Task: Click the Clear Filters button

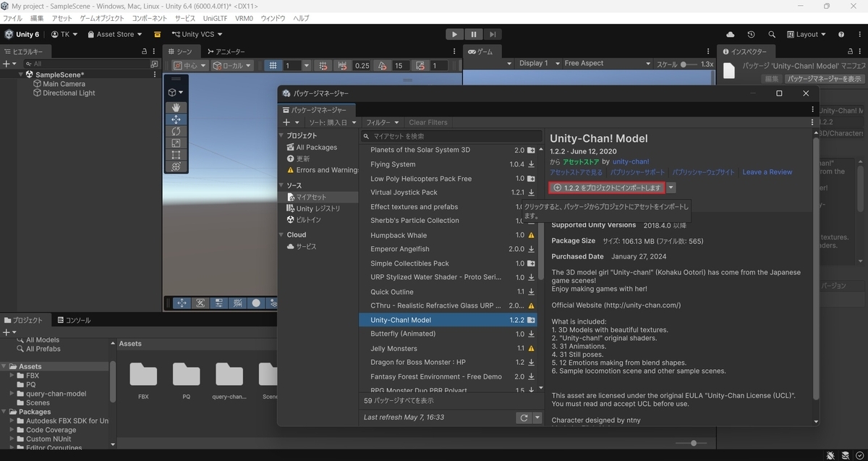Action: [428, 122]
